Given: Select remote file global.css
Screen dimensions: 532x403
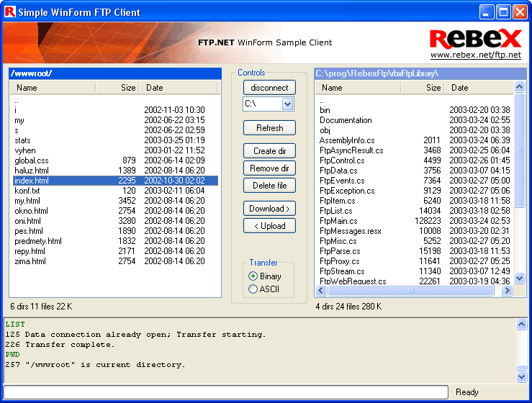Looking at the screenshot, I should tap(32, 160).
